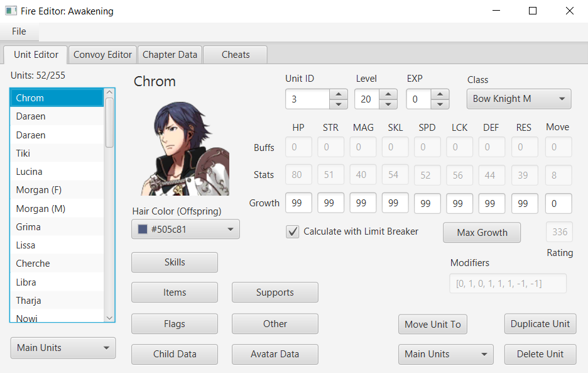This screenshot has height=373, width=588.
Task: Select Tharja in the unit list
Action: (57, 301)
